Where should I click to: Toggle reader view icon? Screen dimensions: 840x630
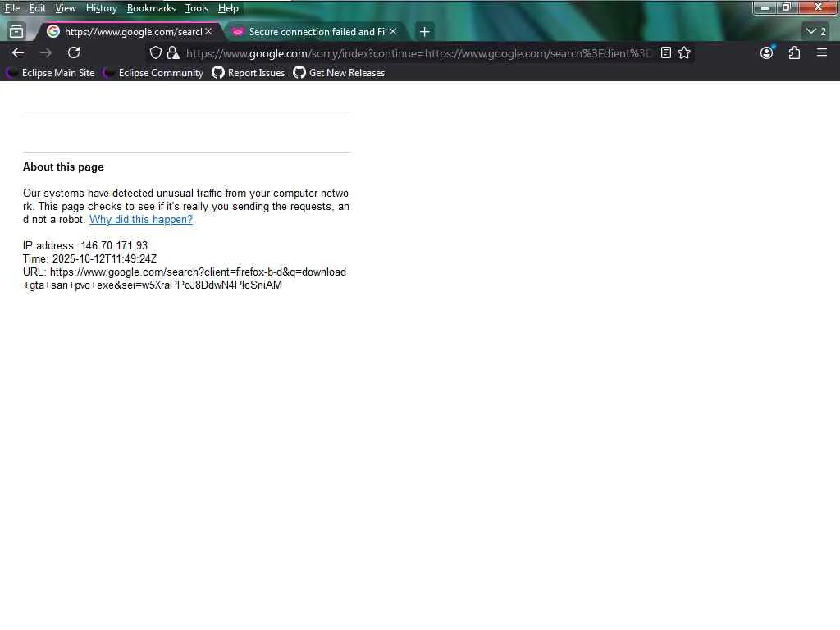[x=665, y=52]
